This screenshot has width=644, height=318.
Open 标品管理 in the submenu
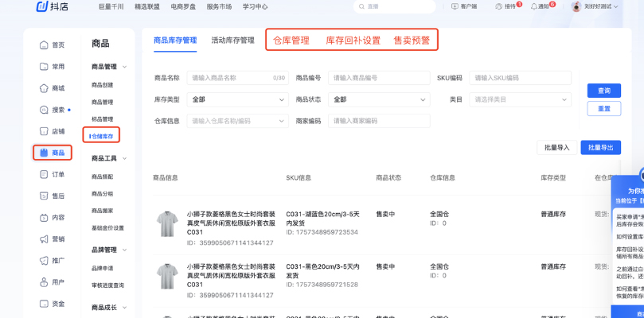pyautogui.click(x=102, y=119)
